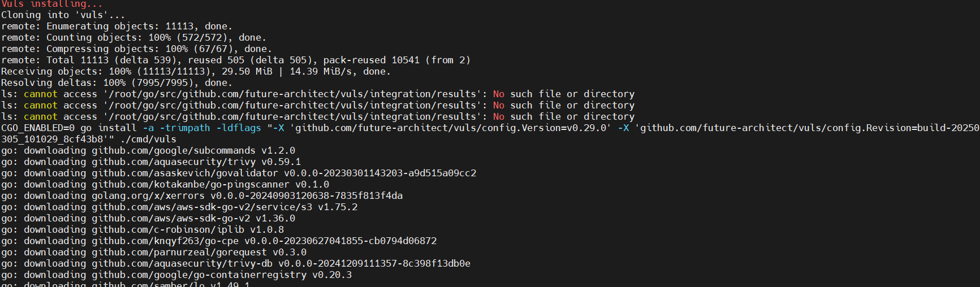The image size is (980, 287).
Task: Click the blue "-ldflags" flag
Action: pyautogui.click(x=239, y=128)
